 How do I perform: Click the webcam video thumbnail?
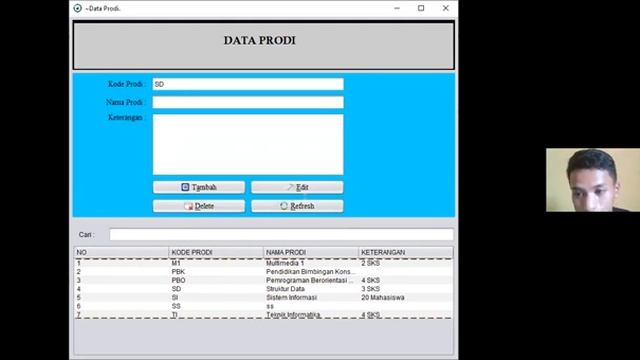[593, 180]
